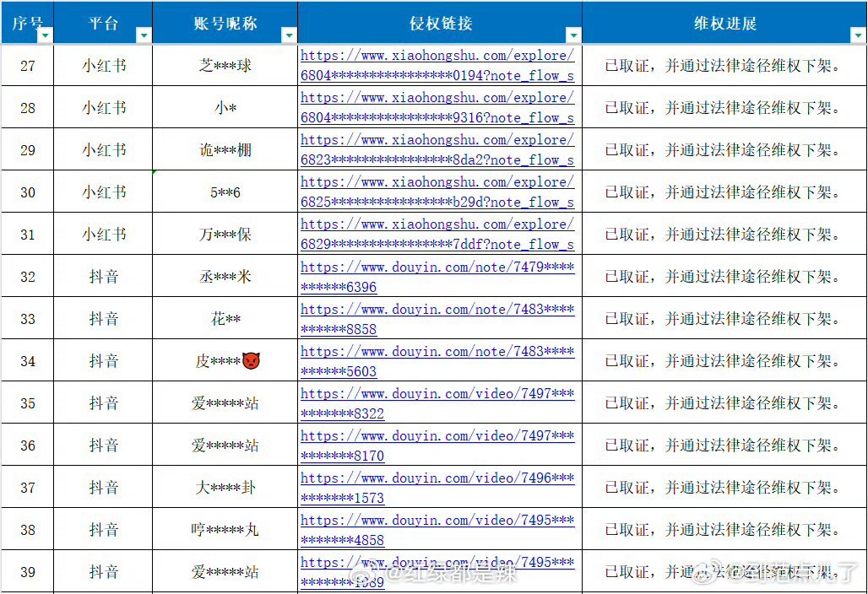Screen dimensions: 868x594
Task: Select the 维权进展 status cell in row 38
Action: coord(724,530)
